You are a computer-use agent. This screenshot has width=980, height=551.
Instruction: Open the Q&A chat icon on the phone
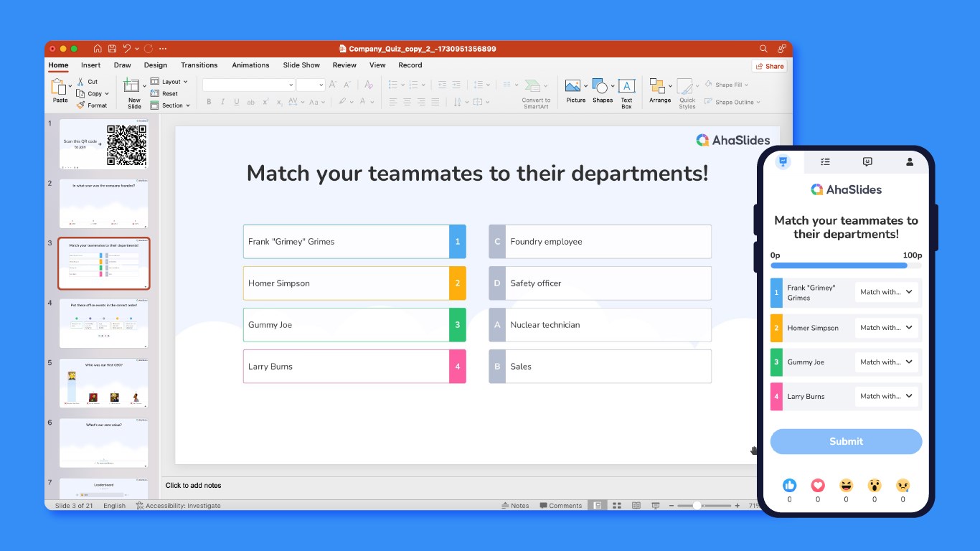click(x=867, y=162)
